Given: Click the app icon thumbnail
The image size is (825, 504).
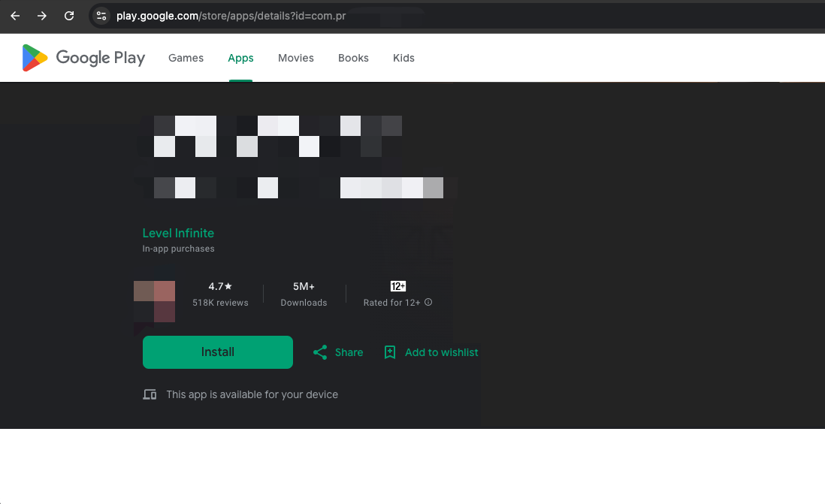Looking at the screenshot, I should [155, 301].
